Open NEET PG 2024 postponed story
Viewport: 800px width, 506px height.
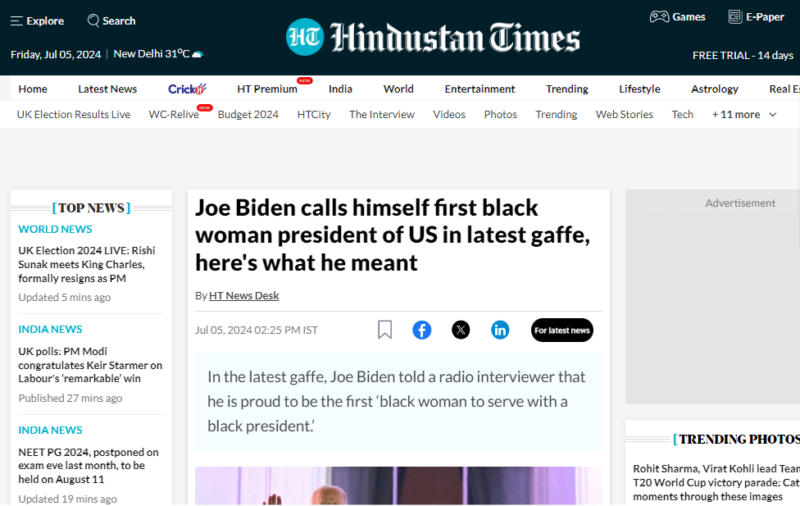point(88,465)
